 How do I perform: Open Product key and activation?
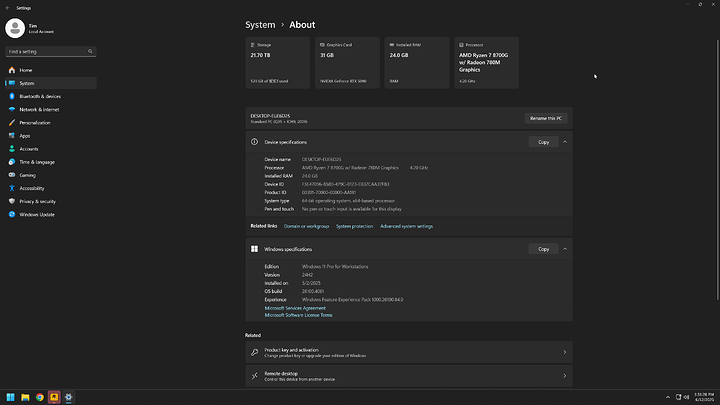[x=409, y=353]
